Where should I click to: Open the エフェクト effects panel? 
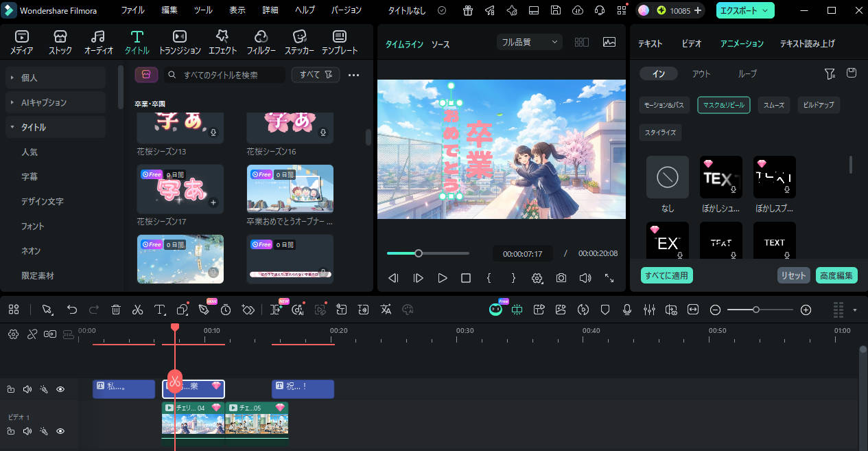point(222,42)
